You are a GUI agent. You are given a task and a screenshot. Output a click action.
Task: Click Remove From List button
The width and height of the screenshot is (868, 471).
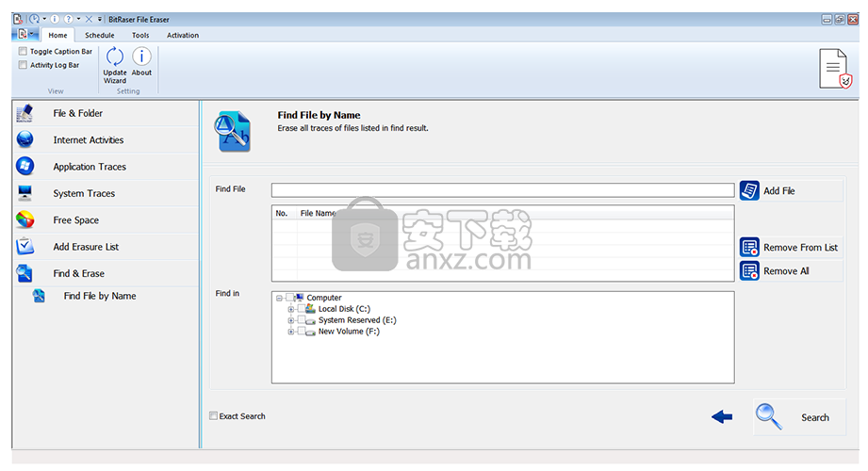[791, 247]
